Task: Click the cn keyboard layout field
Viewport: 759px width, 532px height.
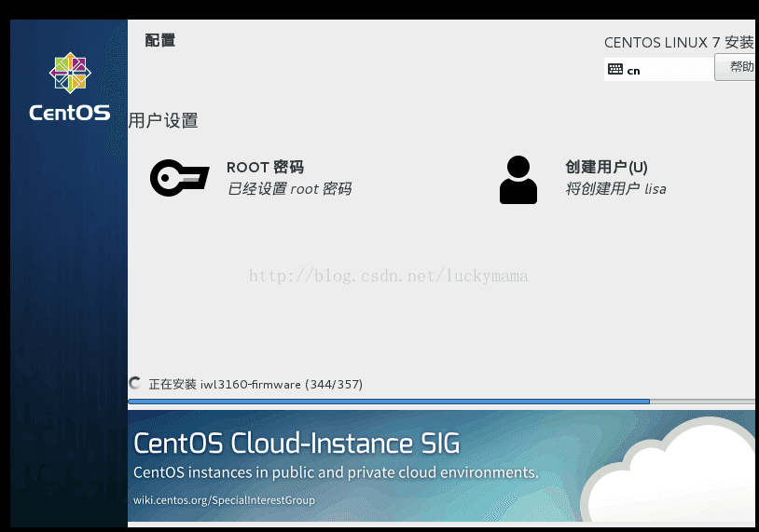Action: click(659, 70)
